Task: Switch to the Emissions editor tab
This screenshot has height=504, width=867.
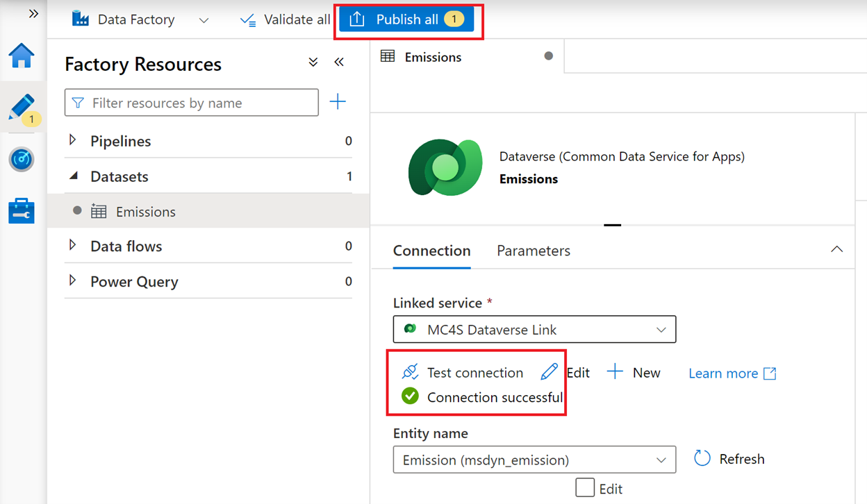Action: pos(467,57)
